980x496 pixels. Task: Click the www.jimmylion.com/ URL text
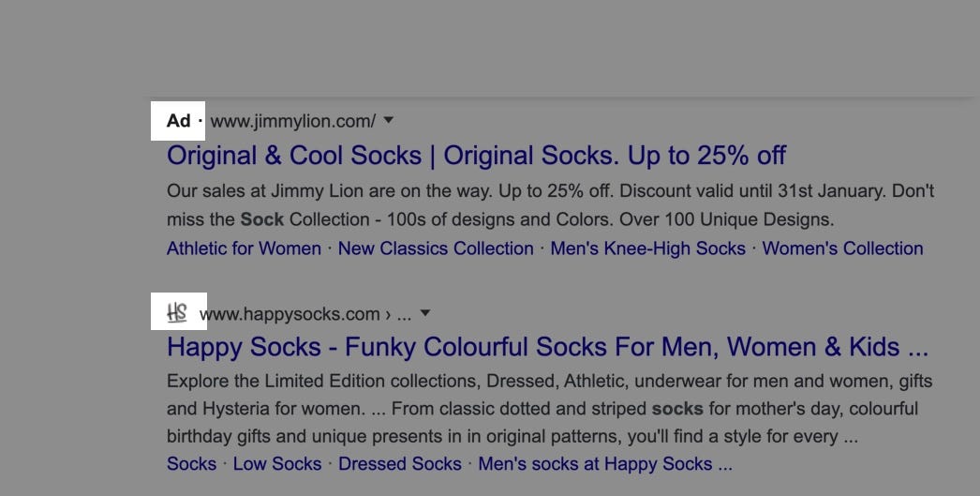[293, 121]
